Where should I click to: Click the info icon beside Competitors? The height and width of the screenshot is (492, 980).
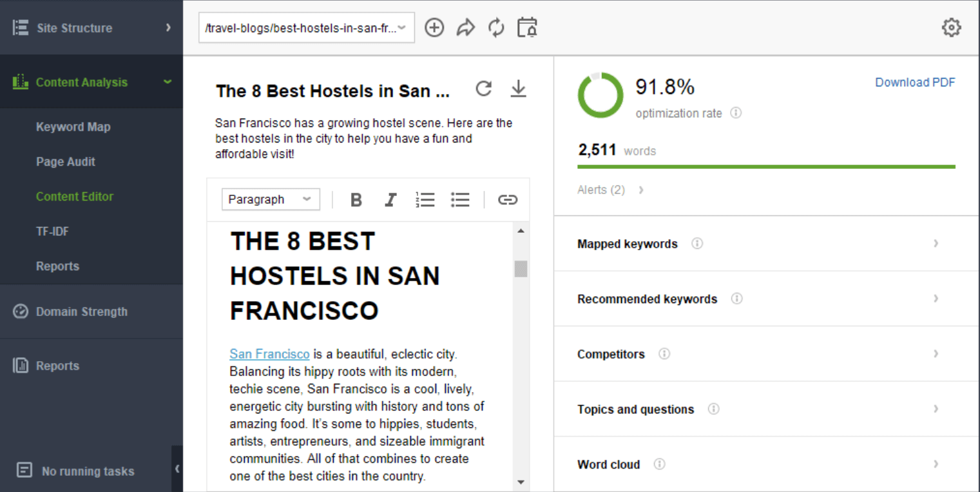pyautogui.click(x=664, y=354)
